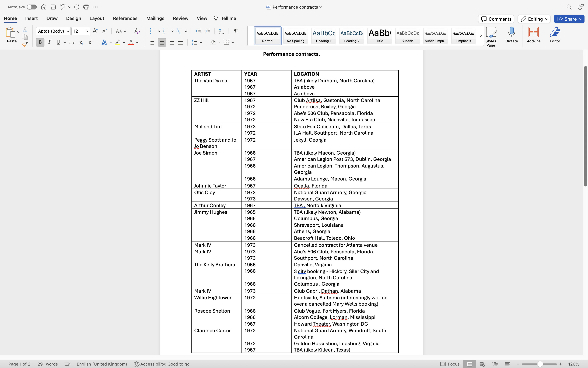Start Dictate with the microphone
The image size is (588, 368).
pos(512,35)
